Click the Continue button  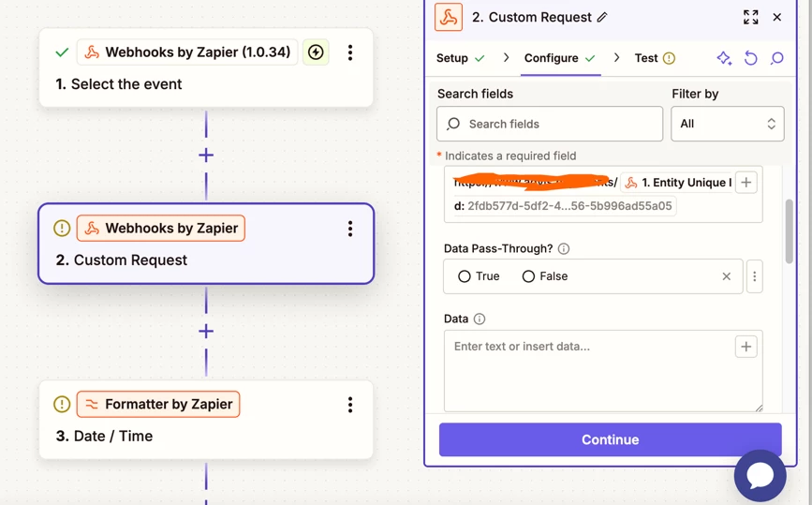pyautogui.click(x=610, y=439)
